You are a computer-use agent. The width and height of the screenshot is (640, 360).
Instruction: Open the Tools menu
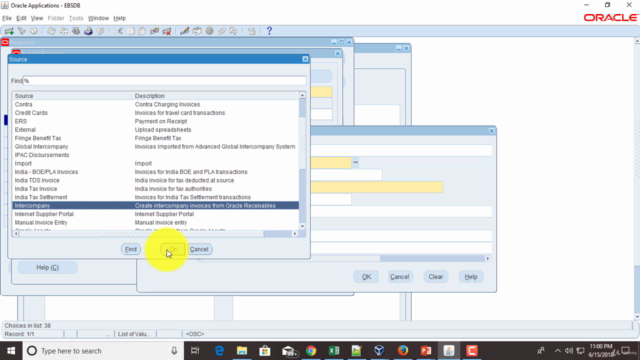click(76, 18)
